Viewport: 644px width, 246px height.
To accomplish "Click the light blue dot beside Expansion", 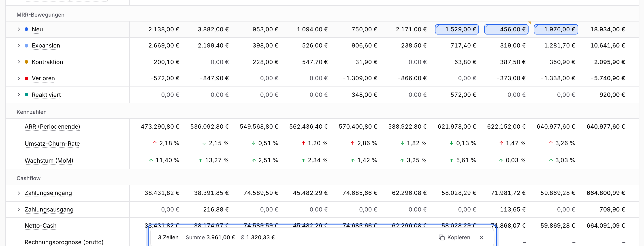I will (26, 45).
